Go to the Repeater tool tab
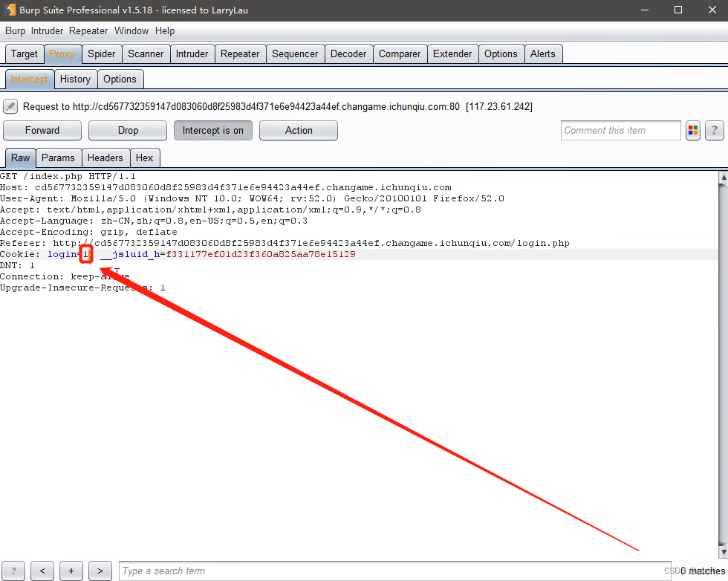 [240, 54]
